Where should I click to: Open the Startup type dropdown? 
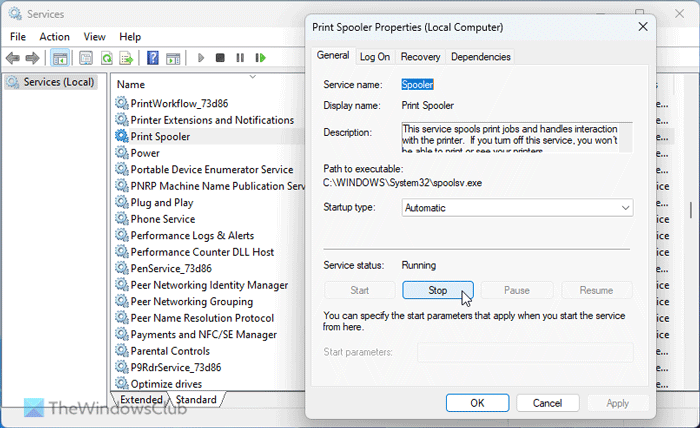517,207
